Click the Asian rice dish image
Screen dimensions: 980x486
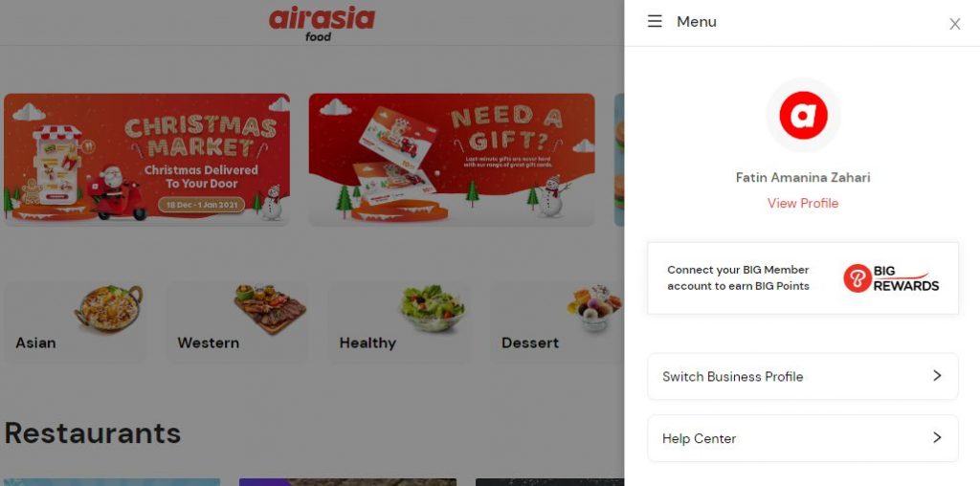tap(109, 307)
